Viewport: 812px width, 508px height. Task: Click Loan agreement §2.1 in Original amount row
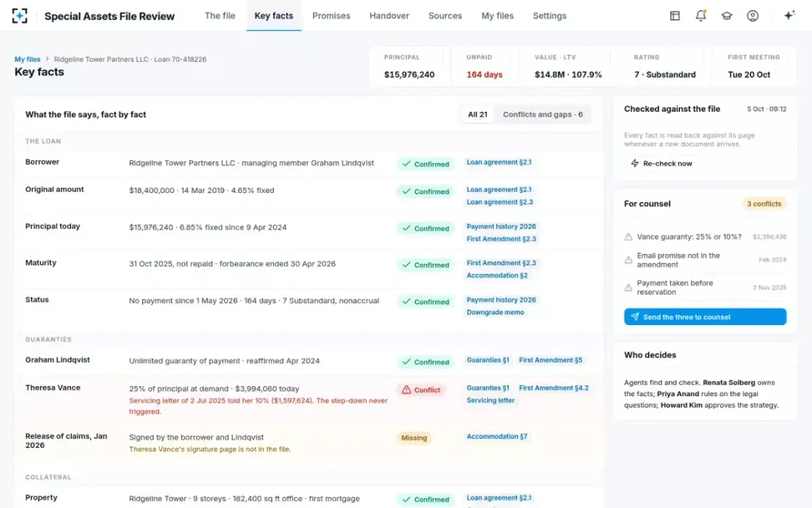pos(499,190)
